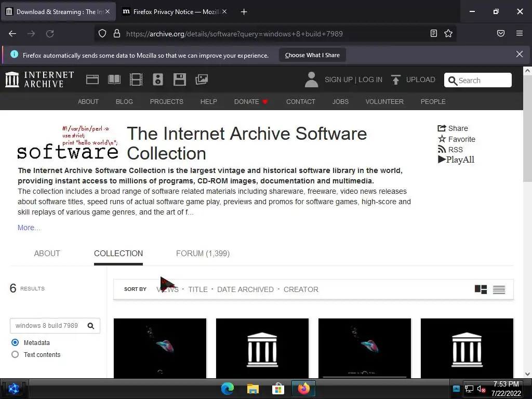Expand description with More link
532x399 pixels.
[x=29, y=228]
